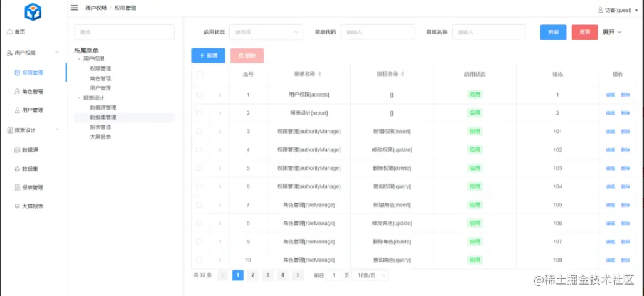Viewport: 644px width, 296px height.
Task: Go to page 2 in pagination
Action: (x=252, y=275)
